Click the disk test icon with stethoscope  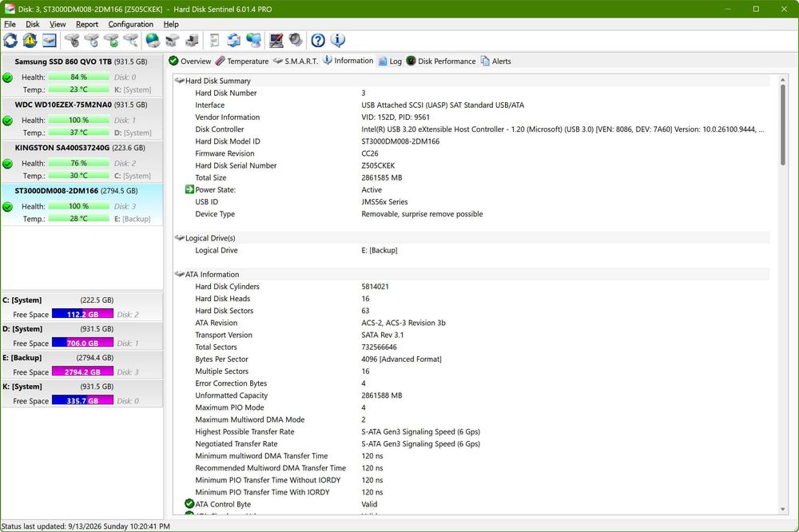point(72,40)
